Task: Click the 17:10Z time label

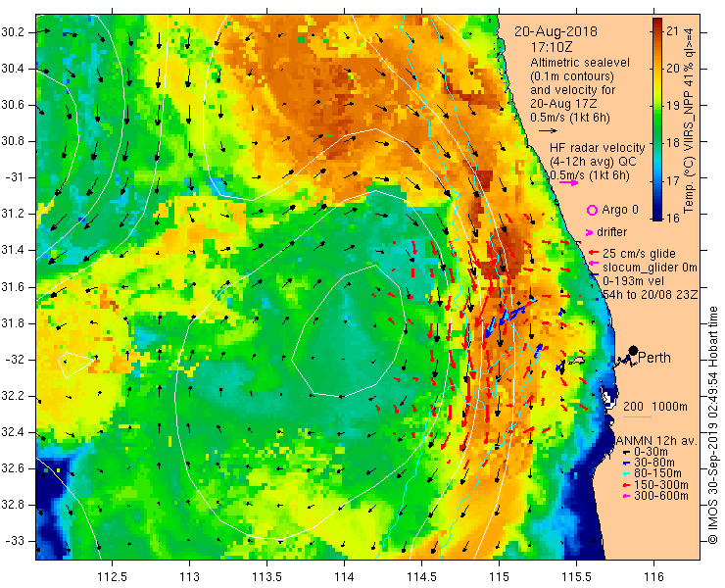Action: pos(552,47)
